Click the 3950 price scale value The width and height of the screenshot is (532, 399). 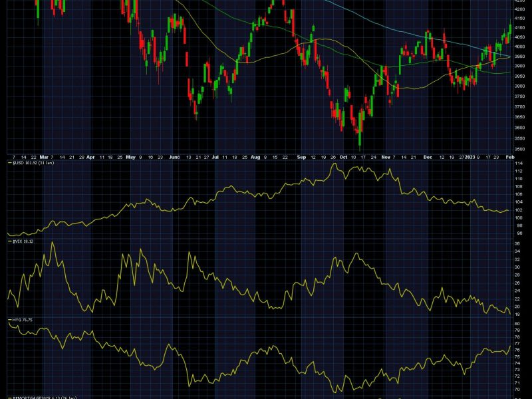pyautogui.click(x=519, y=57)
